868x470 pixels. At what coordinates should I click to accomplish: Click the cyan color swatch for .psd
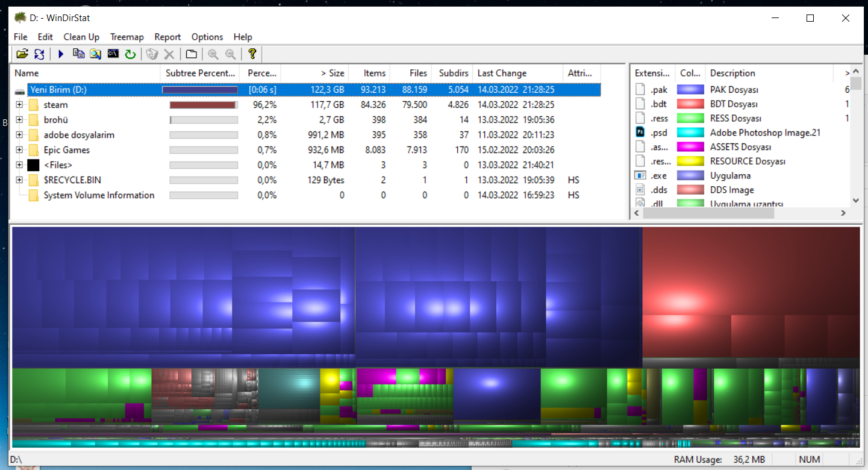pos(690,133)
